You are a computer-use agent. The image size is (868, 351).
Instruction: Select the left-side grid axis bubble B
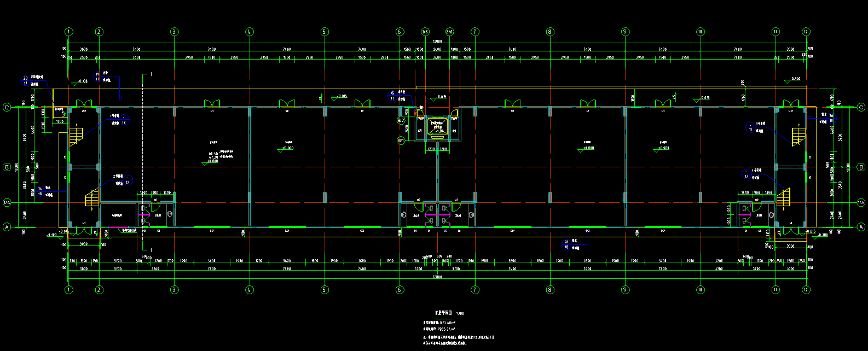[7, 167]
